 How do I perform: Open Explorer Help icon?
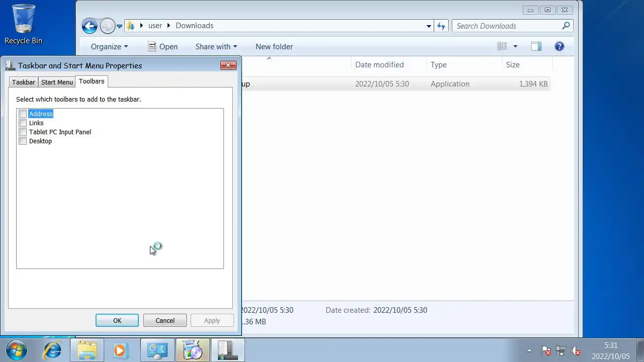(559, 46)
